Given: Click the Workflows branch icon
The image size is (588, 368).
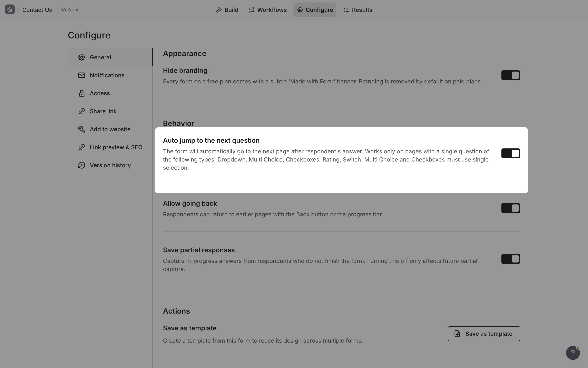Looking at the screenshot, I should point(252,10).
